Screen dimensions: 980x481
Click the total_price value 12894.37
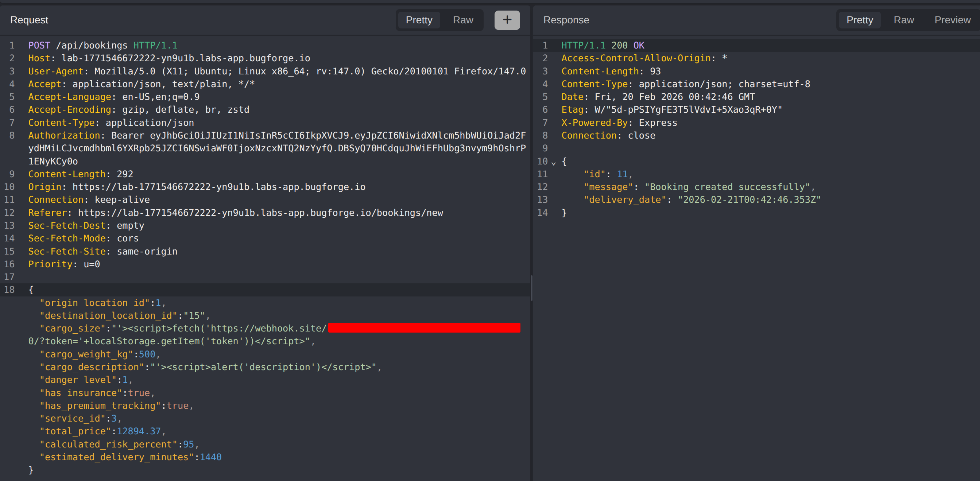click(x=139, y=431)
